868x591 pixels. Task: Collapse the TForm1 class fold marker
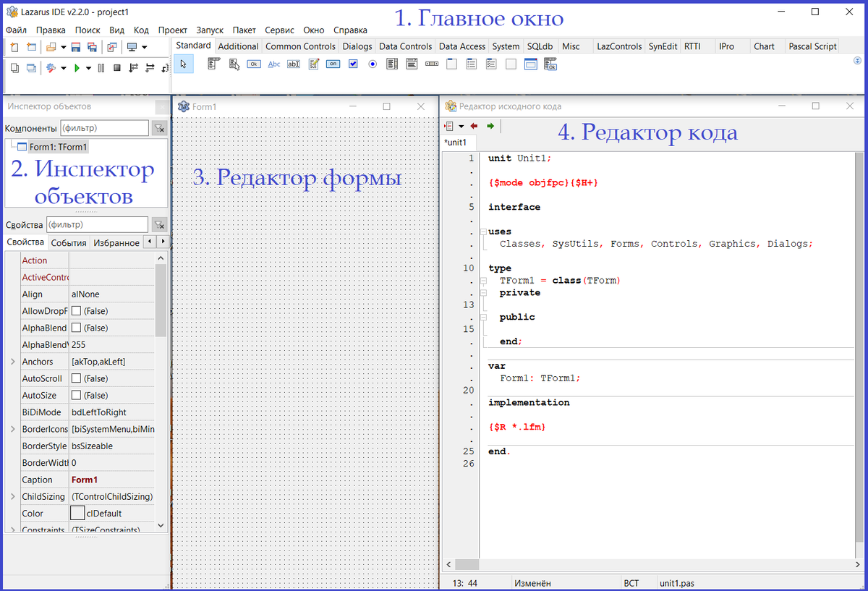[482, 281]
